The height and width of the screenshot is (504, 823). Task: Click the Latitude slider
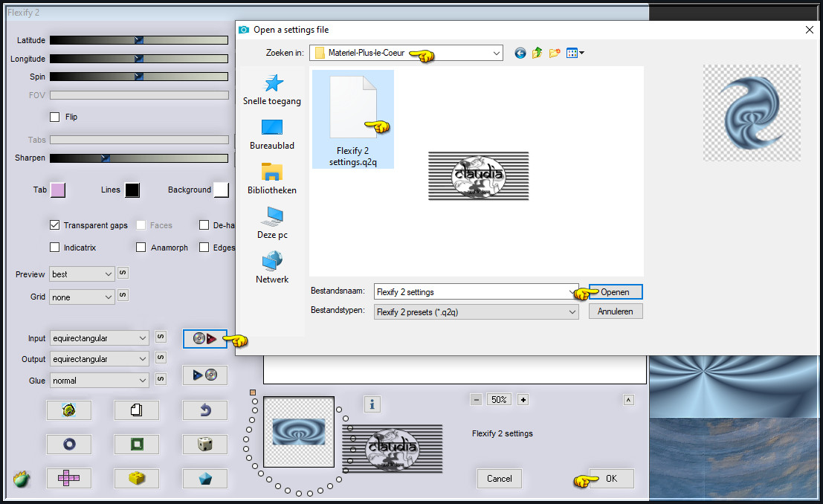(139, 40)
